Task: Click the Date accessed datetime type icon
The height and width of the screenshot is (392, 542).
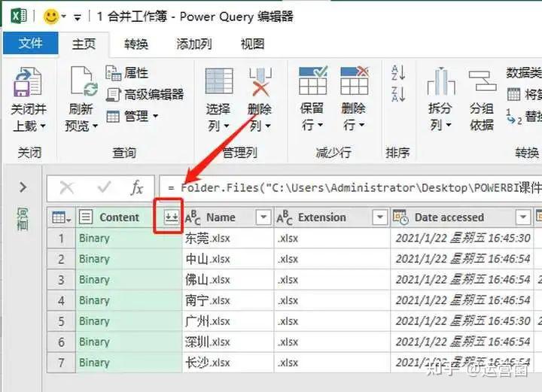Action: (x=400, y=217)
